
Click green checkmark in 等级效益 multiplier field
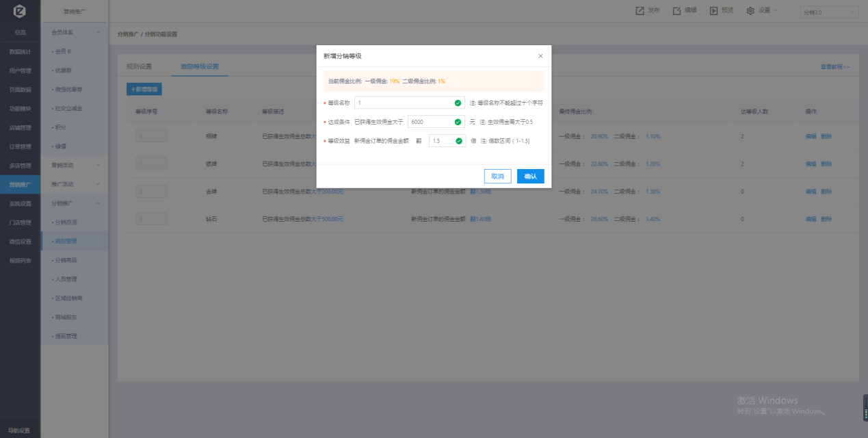tap(458, 141)
